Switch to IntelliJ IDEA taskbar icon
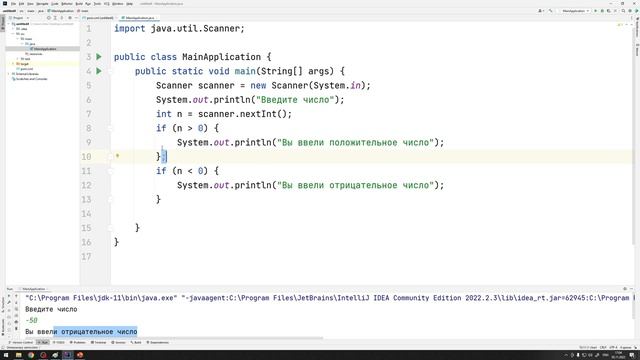 tap(67, 355)
